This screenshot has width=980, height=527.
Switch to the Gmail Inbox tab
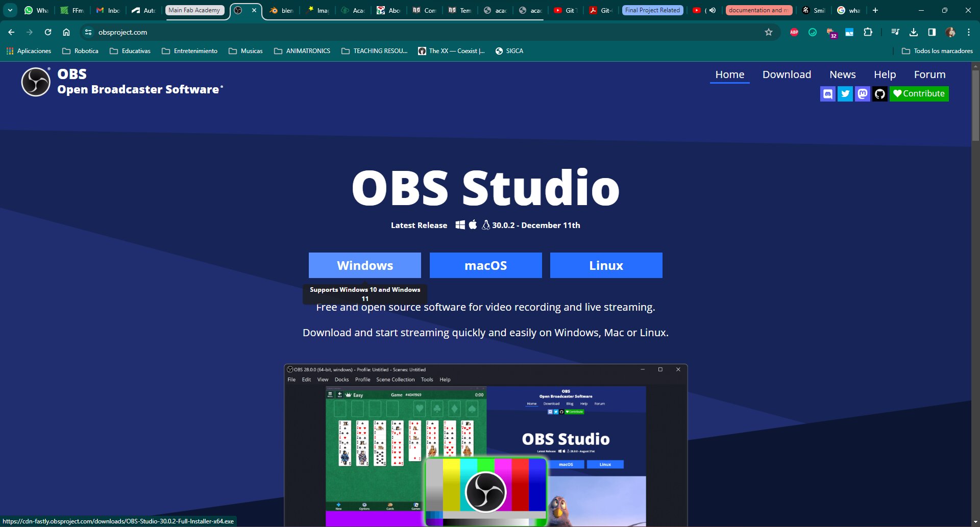(x=108, y=10)
